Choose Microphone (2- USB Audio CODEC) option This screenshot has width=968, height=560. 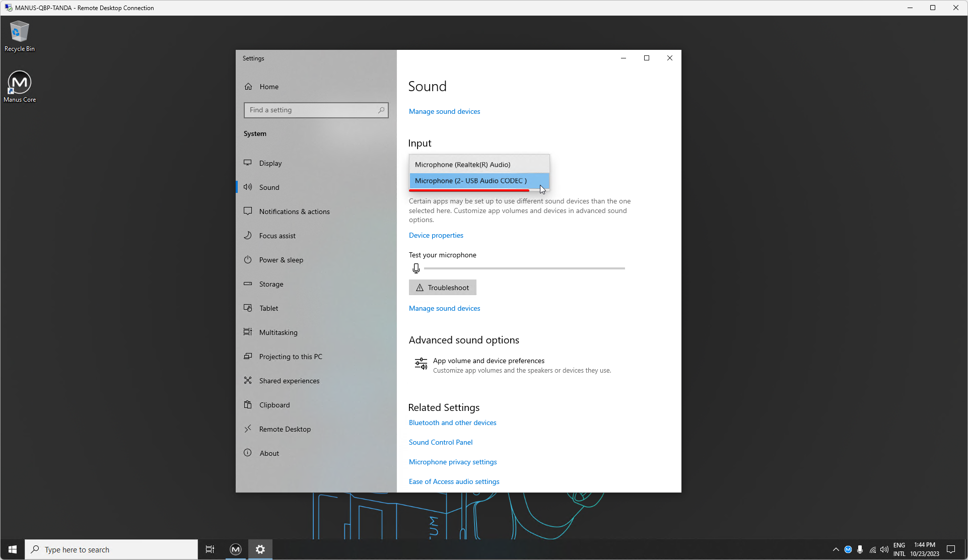pyautogui.click(x=470, y=181)
